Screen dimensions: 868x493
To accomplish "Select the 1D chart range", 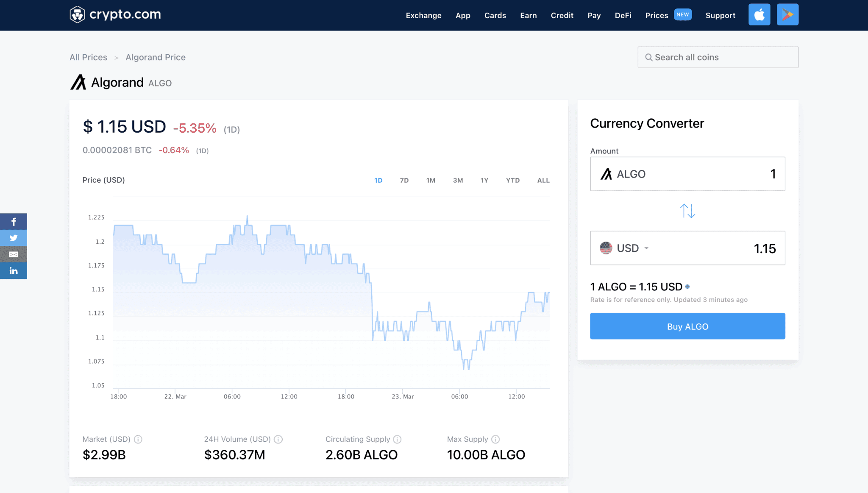I will pyautogui.click(x=378, y=180).
